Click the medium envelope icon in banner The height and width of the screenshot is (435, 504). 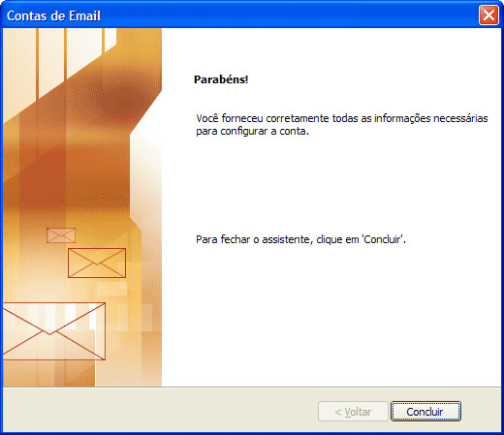(97, 263)
